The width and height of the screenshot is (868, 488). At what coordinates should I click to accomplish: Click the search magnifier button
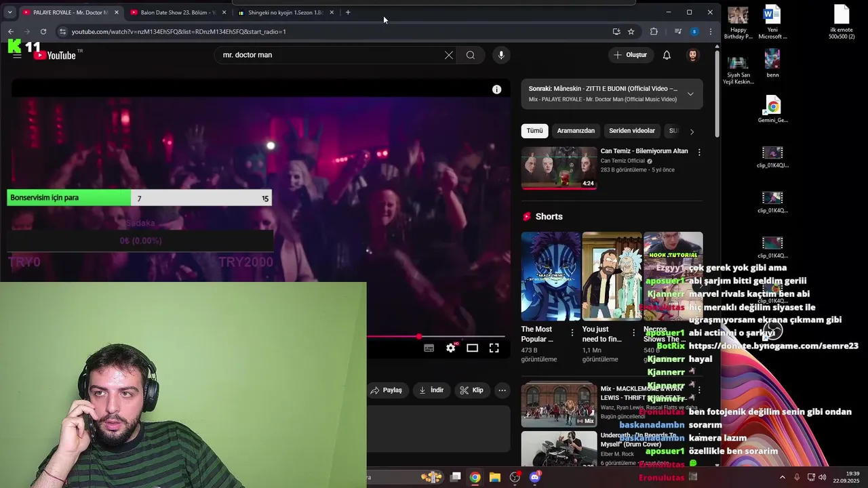point(471,55)
